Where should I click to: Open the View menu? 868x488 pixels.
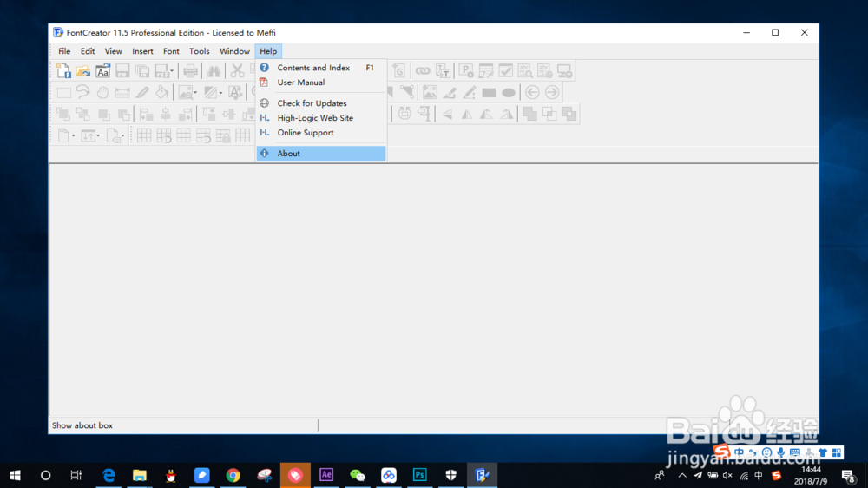[x=114, y=51]
